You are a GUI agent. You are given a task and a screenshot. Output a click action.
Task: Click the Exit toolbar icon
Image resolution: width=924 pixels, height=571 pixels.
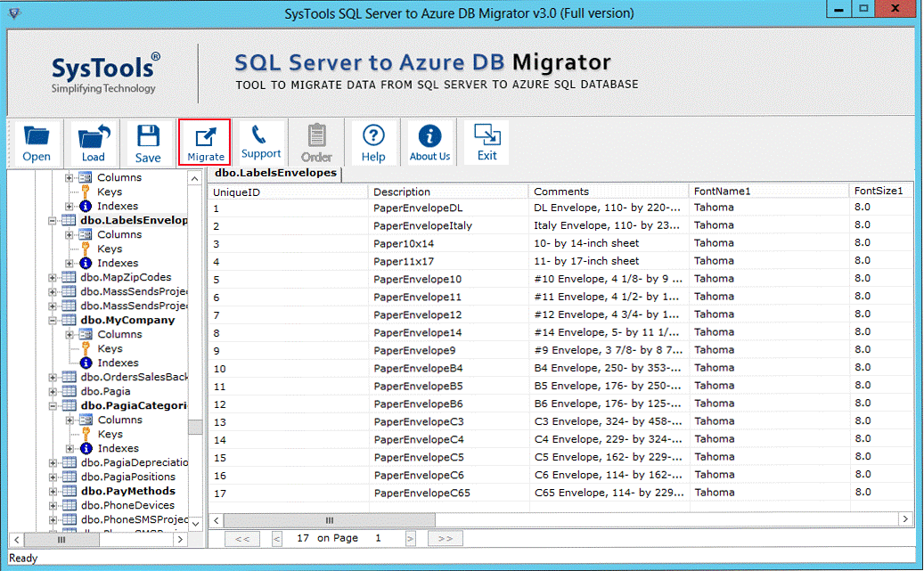click(x=487, y=143)
